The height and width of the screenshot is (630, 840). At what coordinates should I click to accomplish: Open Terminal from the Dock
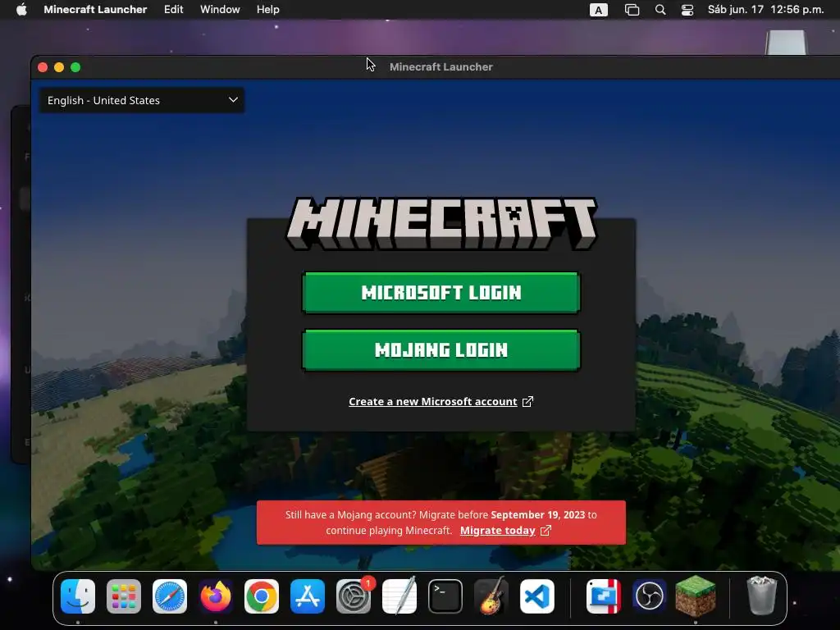[445, 596]
